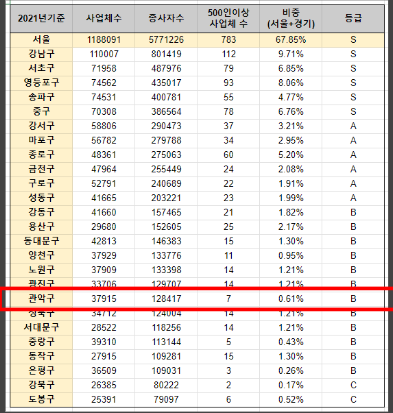
Task: Select the 종사자수 column header
Action: click(166, 18)
